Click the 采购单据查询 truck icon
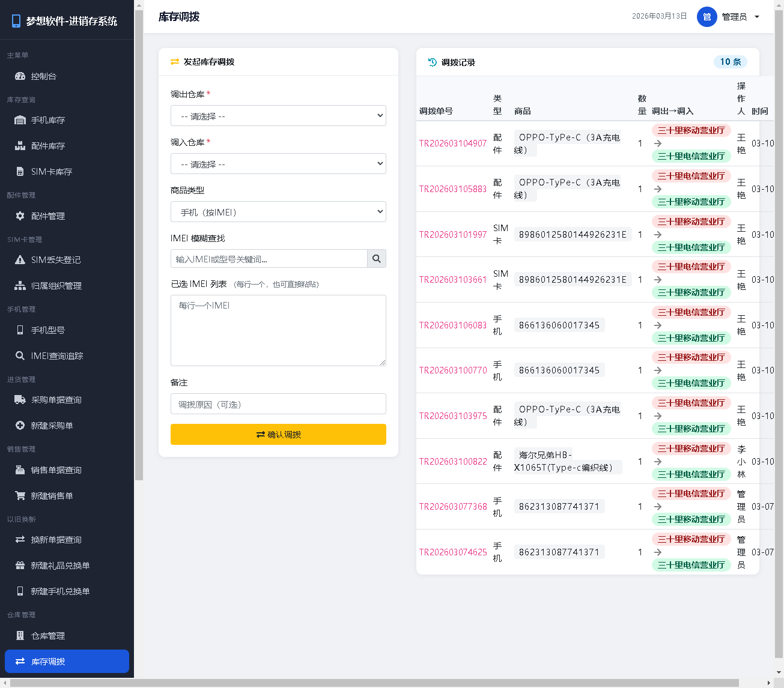The height and width of the screenshot is (688, 784). 20,400
